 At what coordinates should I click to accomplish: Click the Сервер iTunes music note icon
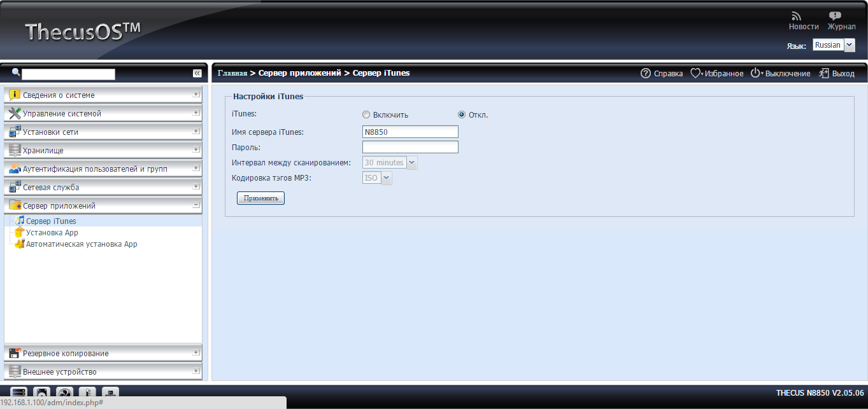20,221
